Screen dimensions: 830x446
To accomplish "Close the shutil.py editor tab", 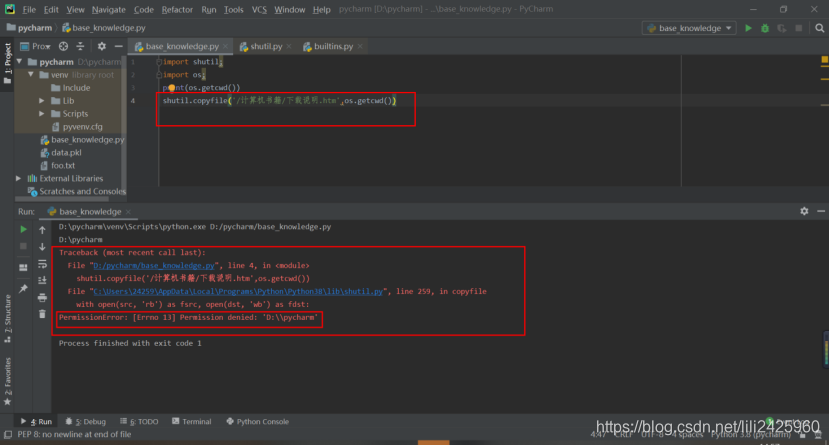I will [x=289, y=47].
